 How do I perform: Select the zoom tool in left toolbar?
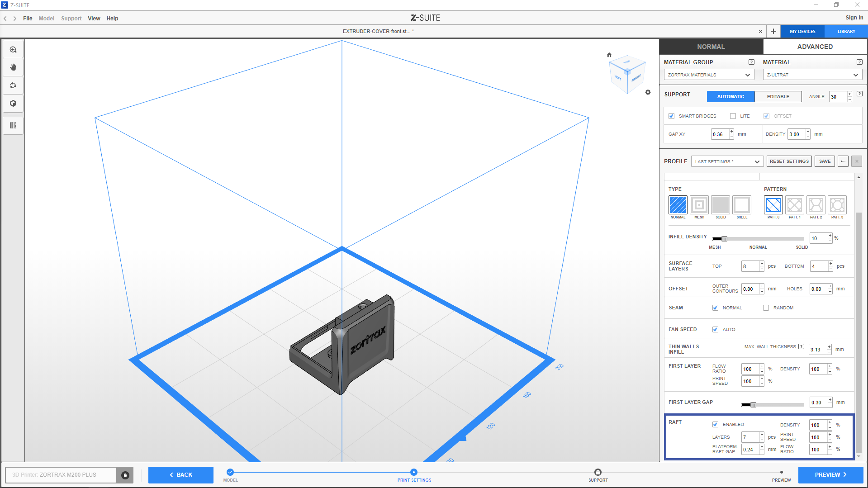point(13,50)
